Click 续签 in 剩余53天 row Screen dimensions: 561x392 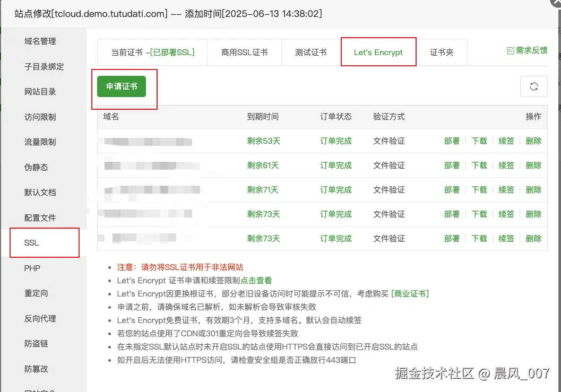(x=506, y=141)
